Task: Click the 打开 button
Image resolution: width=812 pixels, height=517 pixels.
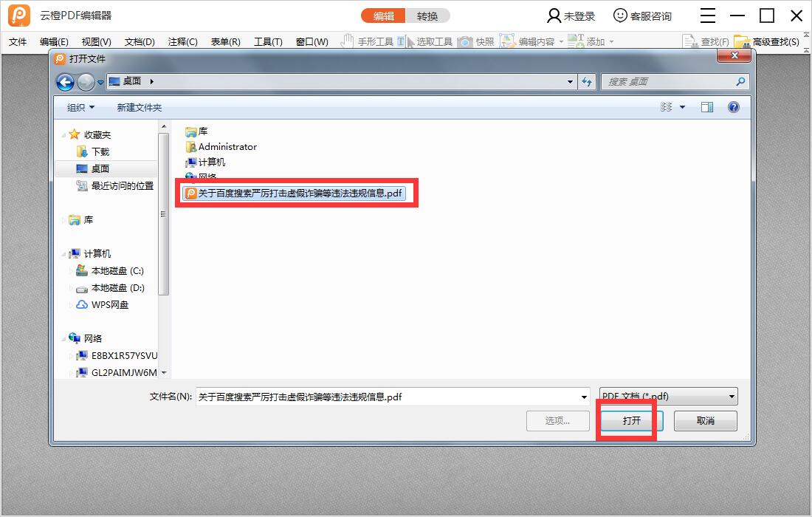Action: (632, 421)
